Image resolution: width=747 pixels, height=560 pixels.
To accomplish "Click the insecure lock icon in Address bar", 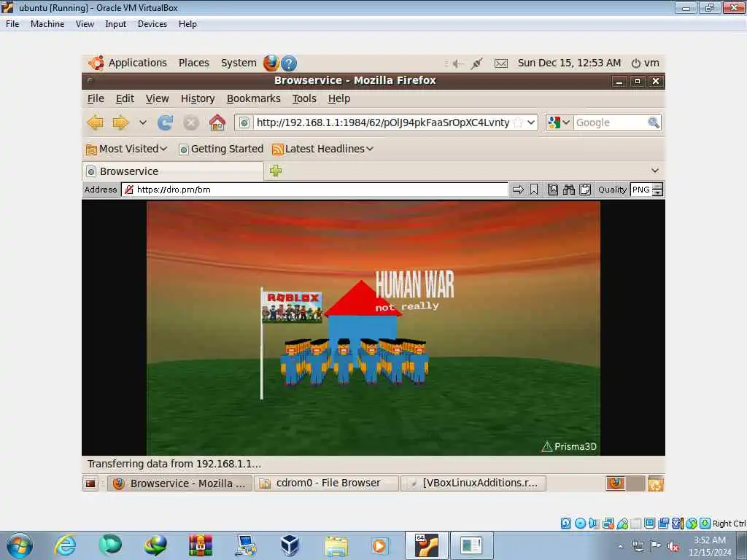I will tap(128, 190).
